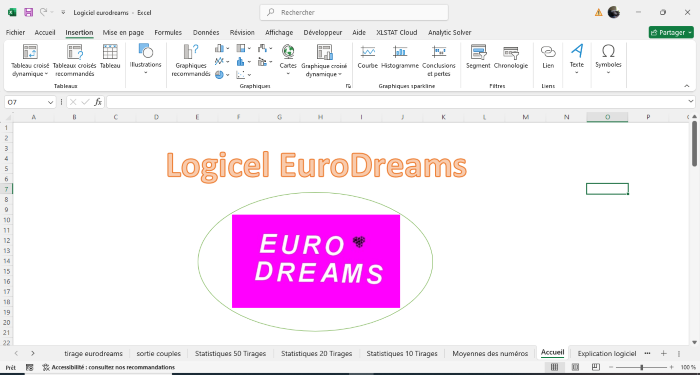Insert a Chronologie filter
Screen dimensions: 700x375
pos(511,57)
